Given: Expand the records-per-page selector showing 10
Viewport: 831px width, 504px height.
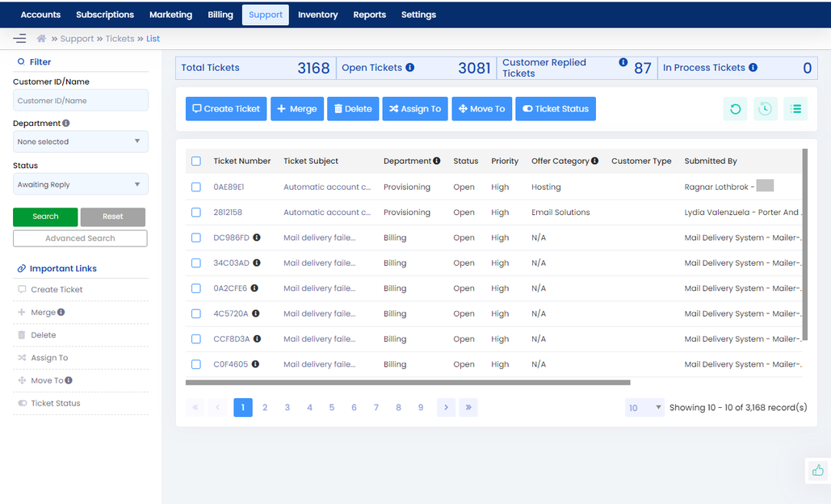Looking at the screenshot, I should pos(644,407).
